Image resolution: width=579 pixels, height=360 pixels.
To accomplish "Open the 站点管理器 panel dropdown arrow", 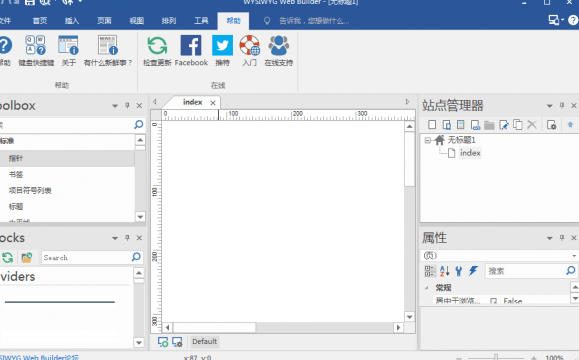I will coord(549,106).
